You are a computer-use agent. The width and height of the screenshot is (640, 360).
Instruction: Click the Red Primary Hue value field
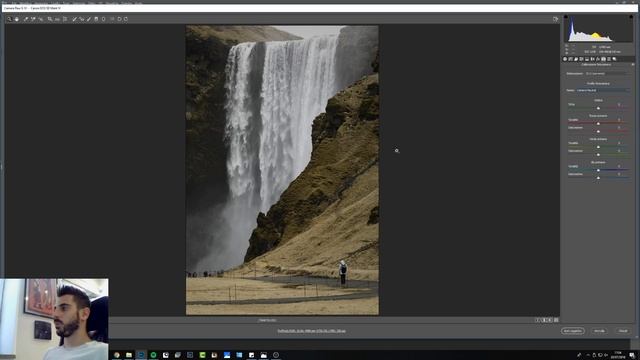pos(619,120)
